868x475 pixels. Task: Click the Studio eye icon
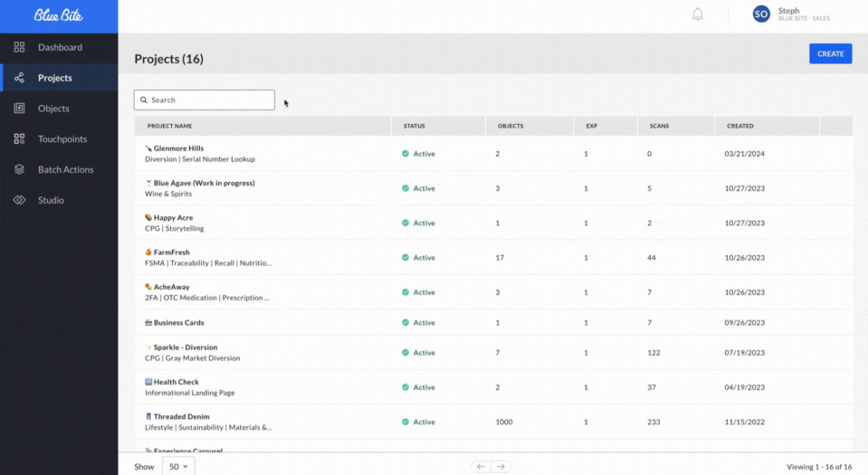[x=19, y=200]
